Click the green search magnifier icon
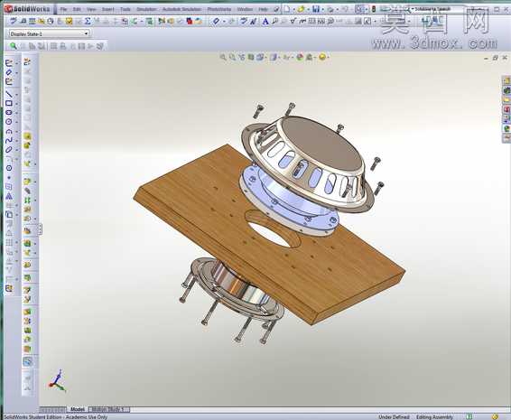The width and height of the screenshot is (511, 420). [x=13, y=46]
